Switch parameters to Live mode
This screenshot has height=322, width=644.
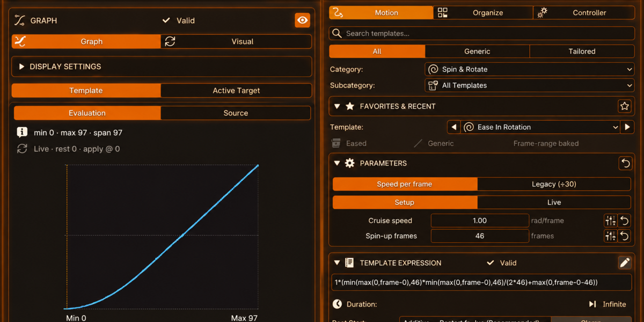pos(554,202)
